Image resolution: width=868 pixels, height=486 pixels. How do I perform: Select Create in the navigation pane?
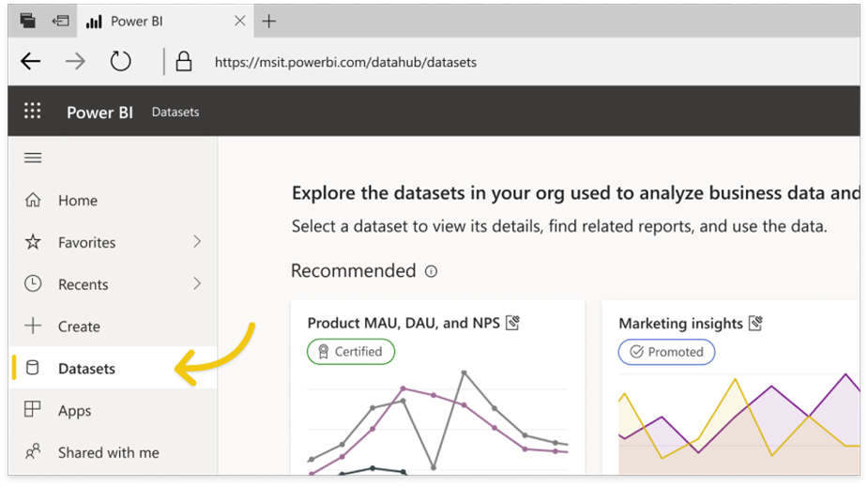click(113, 327)
